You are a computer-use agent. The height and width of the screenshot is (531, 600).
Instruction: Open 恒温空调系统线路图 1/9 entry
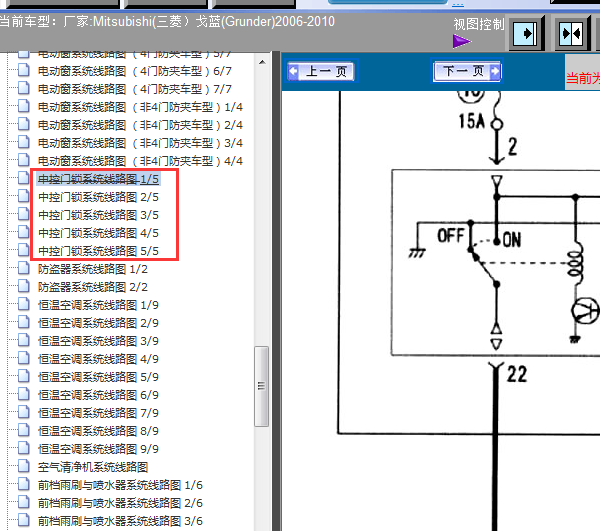coord(98,305)
